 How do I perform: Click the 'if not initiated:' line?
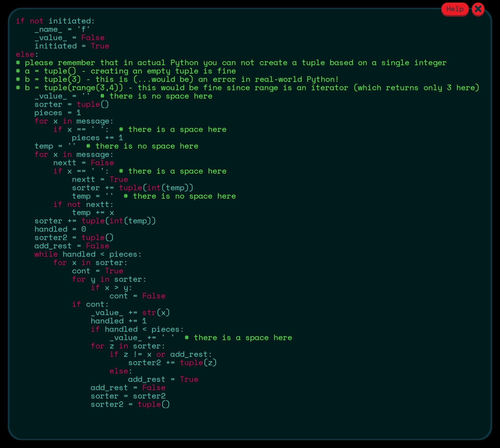point(55,21)
